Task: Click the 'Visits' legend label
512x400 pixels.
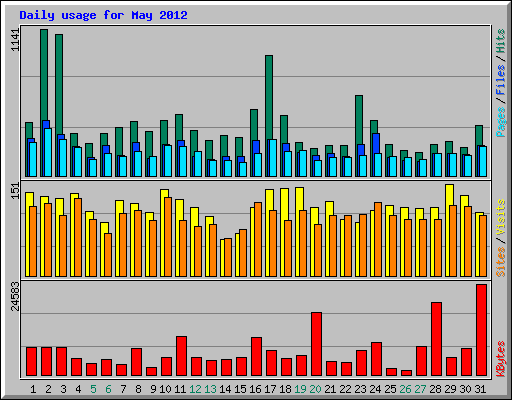Action: pos(500,218)
